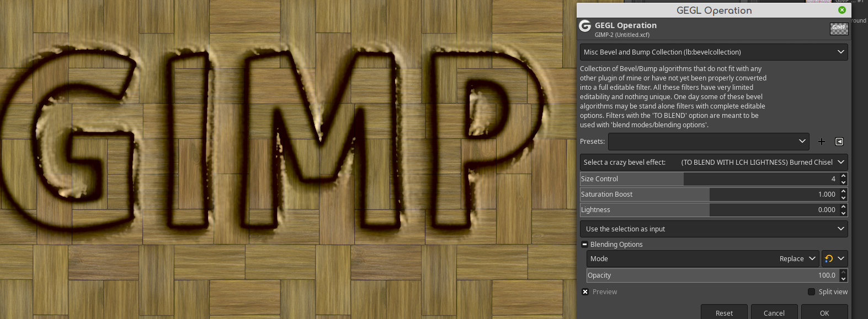868x319 pixels.
Task: Click the Saturation Boost slider
Action: [709, 194]
